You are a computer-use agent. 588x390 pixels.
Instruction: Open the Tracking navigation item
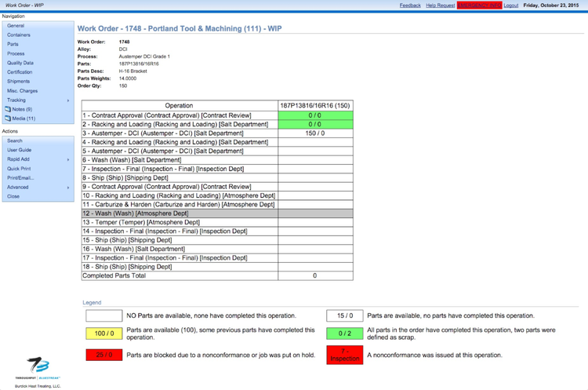pyautogui.click(x=16, y=100)
